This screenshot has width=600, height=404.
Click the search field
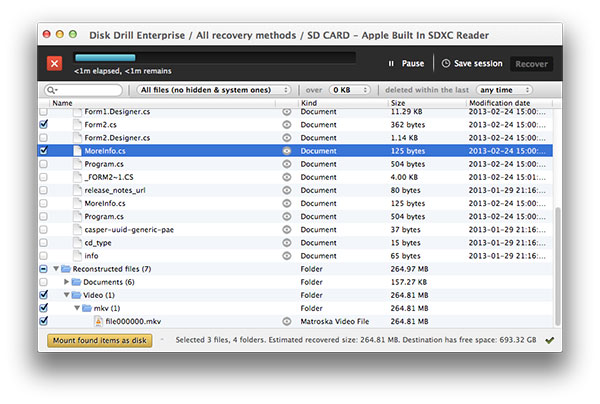click(x=83, y=90)
